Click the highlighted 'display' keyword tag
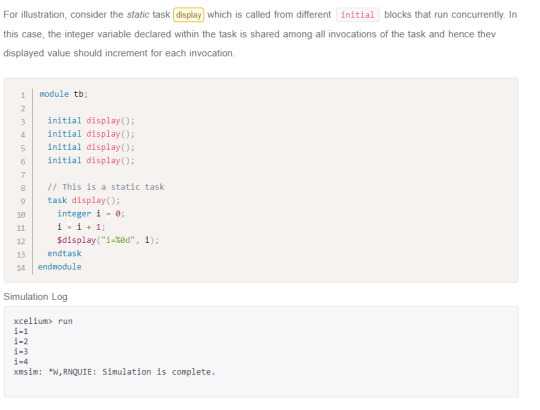Screen dimensions: 540x410 (188, 15)
